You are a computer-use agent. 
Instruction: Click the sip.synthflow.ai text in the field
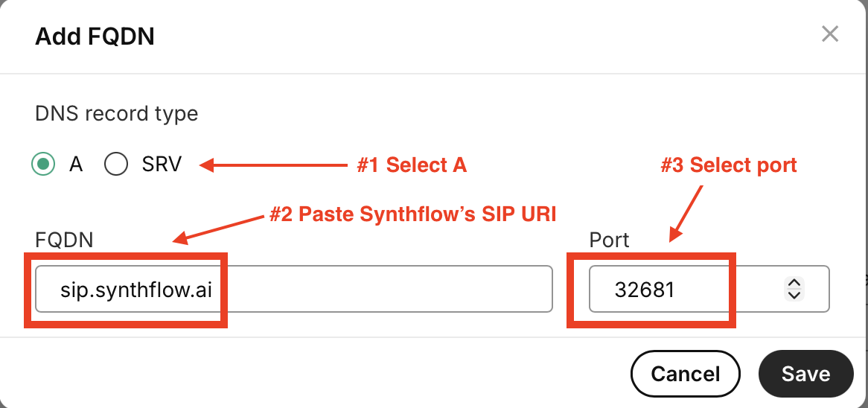coord(136,289)
